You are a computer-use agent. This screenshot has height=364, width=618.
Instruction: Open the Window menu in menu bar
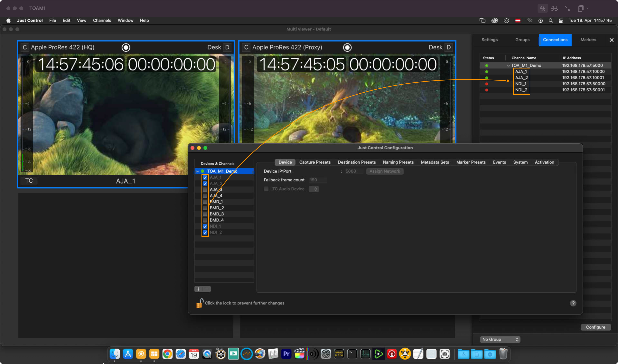(x=125, y=21)
